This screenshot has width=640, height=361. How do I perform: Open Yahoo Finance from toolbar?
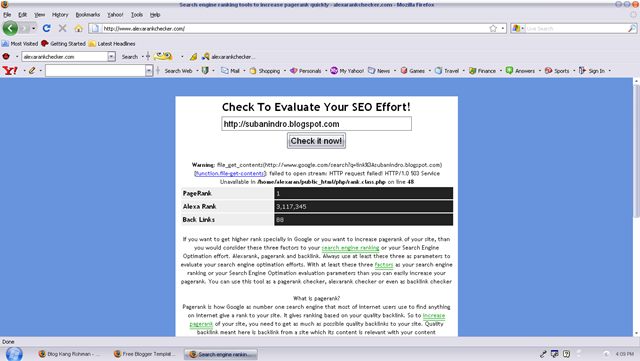(x=482, y=71)
